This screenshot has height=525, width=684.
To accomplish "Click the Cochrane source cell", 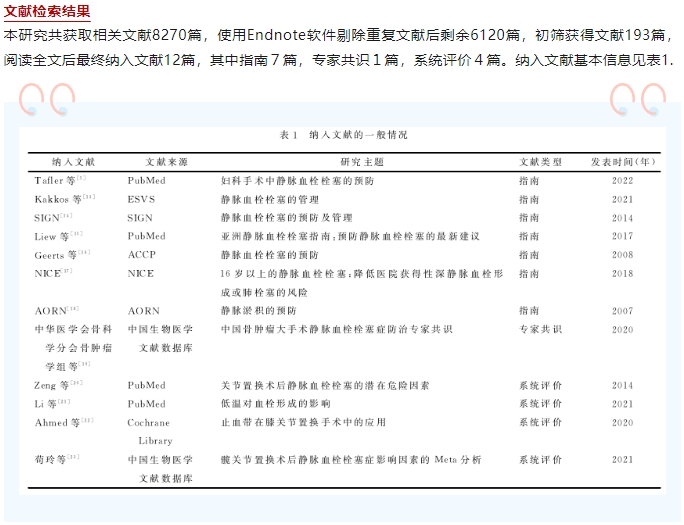I will [152, 422].
